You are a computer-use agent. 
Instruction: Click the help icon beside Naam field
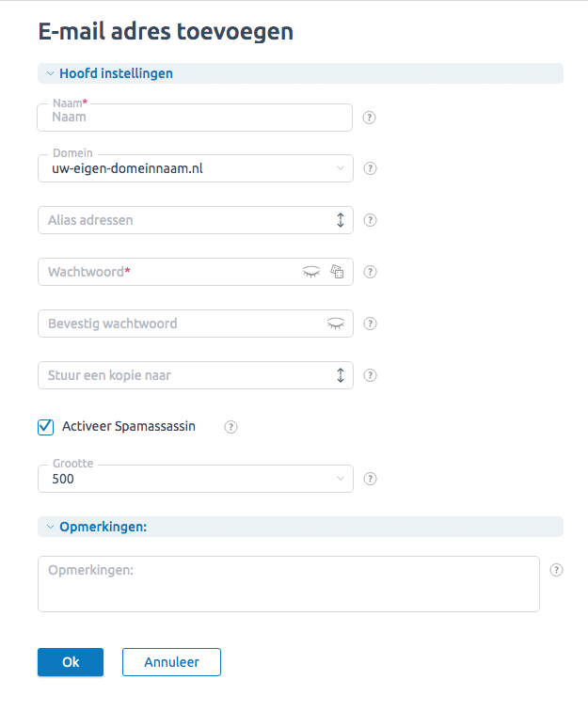point(369,118)
